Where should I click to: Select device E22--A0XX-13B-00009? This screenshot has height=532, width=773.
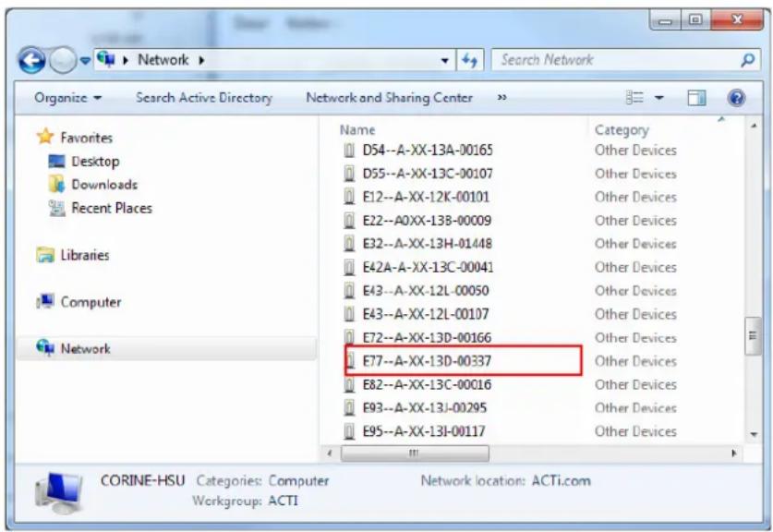click(x=427, y=221)
